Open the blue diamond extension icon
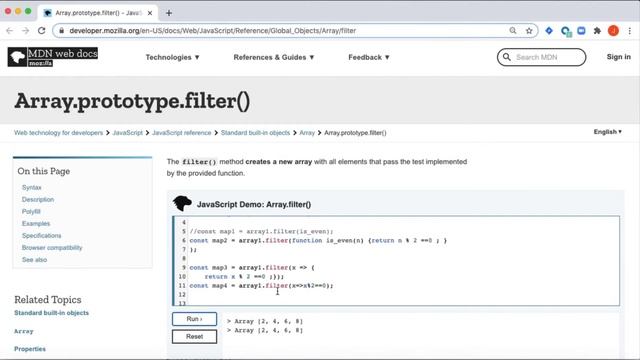Image resolution: width=640 pixels, height=360 pixels. click(x=549, y=31)
